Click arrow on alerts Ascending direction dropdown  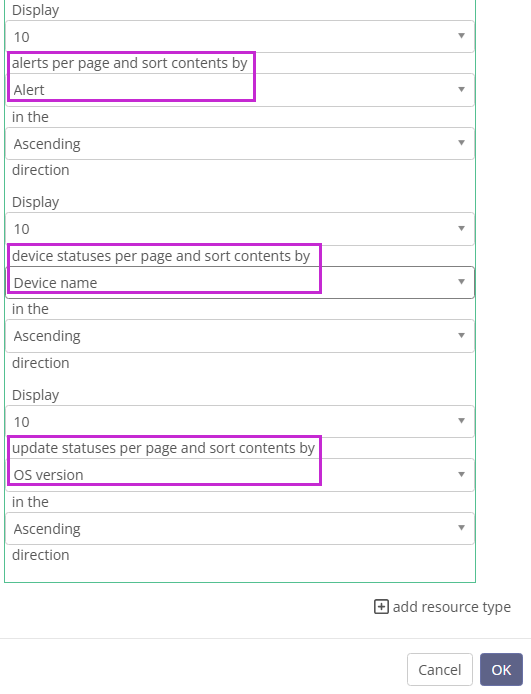coord(461,143)
